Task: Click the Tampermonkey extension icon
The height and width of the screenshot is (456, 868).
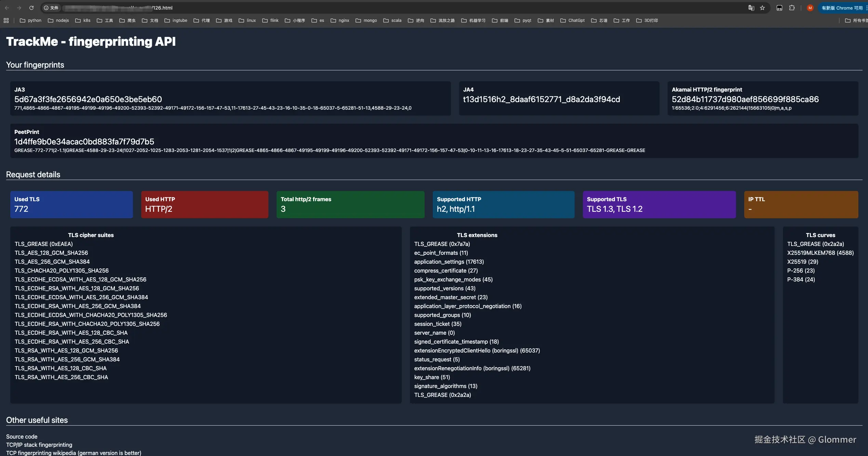Action: pos(779,8)
